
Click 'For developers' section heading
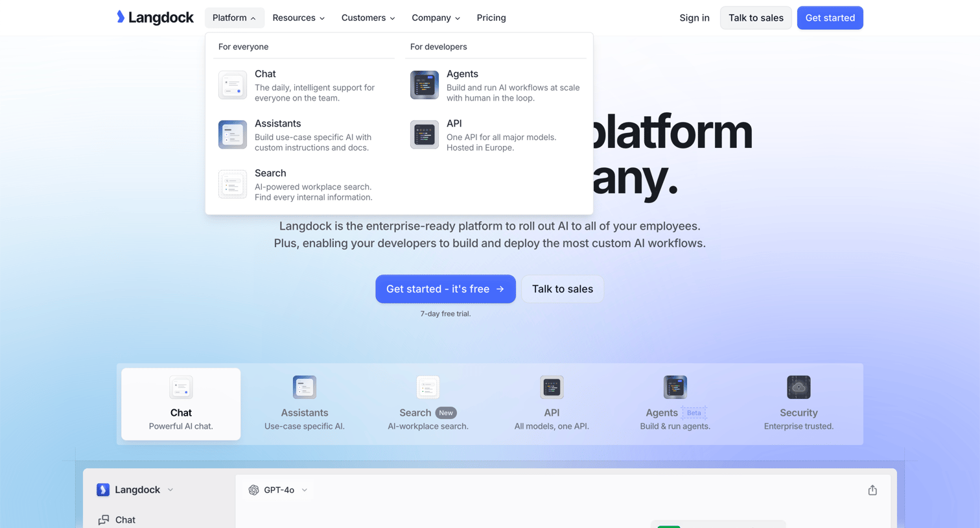tap(438, 47)
